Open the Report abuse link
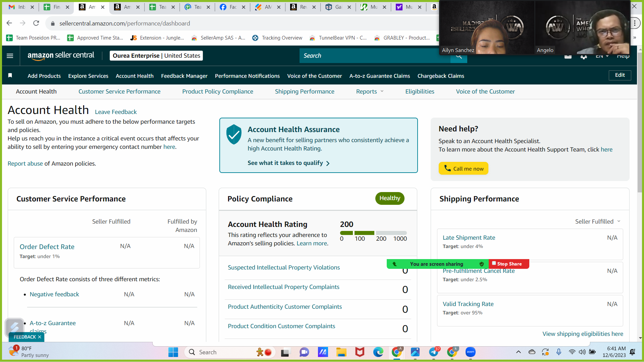644x362 pixels. (x=25, y=164)
